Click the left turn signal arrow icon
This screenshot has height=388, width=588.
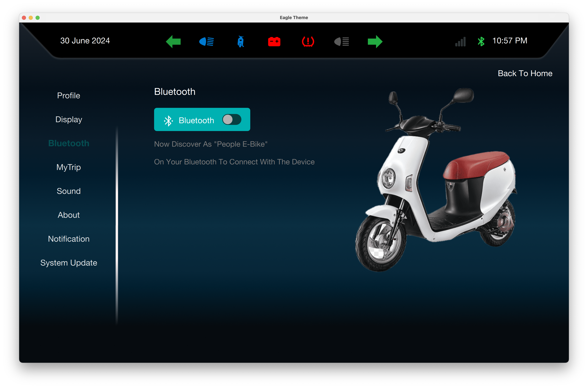173,41
